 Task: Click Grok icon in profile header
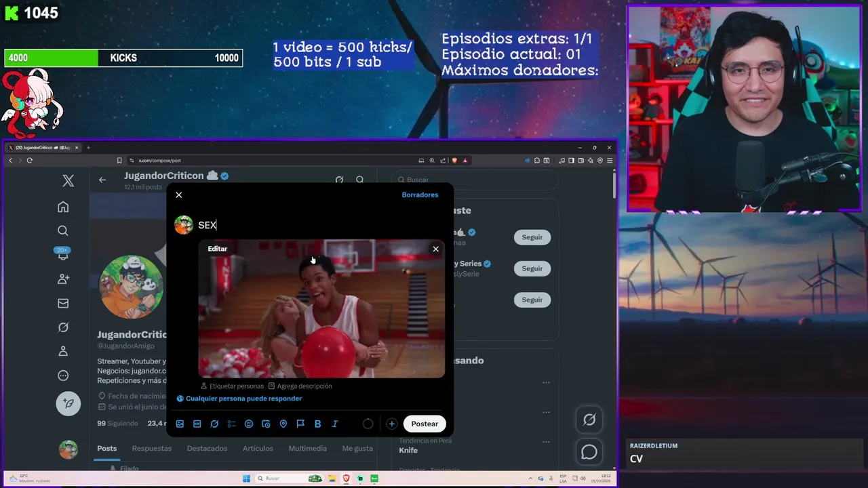click(x=339, y=180)
